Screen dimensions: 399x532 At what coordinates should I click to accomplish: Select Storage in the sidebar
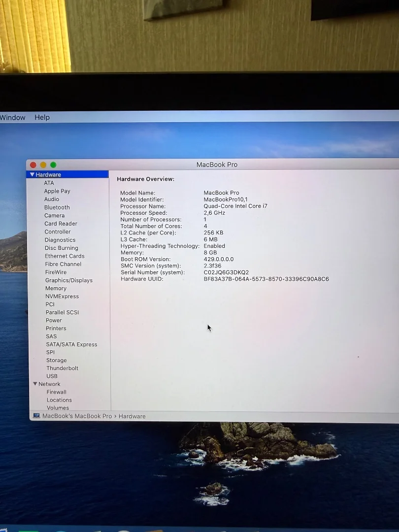[x=56, y=360]
